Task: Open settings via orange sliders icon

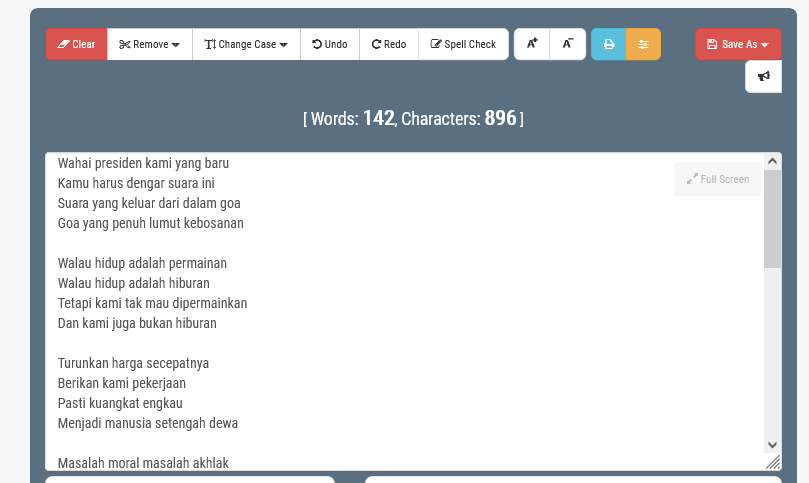Action: tap(643, 44)
